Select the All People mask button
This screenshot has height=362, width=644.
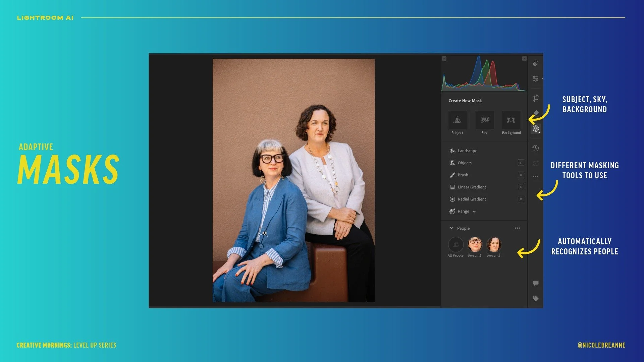coord(455,245)
